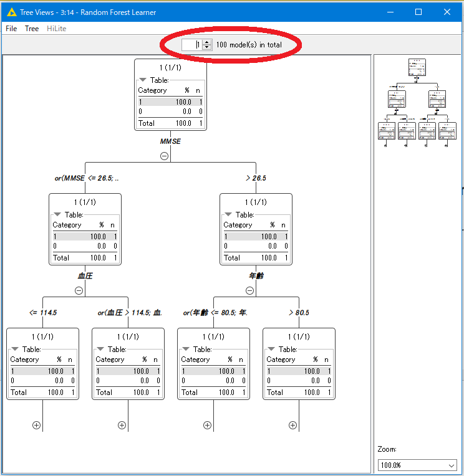Collapse Table triangle in > 26.5 node

228,215
